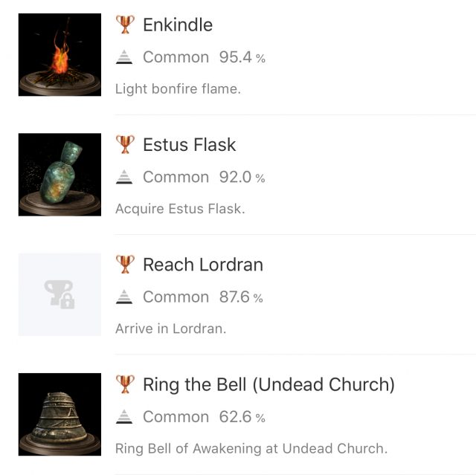Click the 95.4% Common rarity label
476x475 pixels.
(203, 57)
